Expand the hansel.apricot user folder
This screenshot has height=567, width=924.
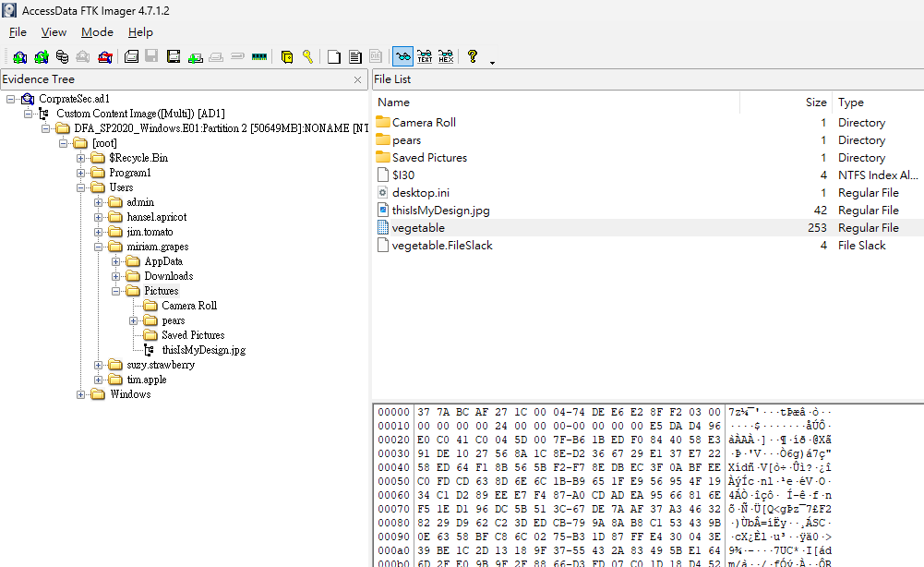pyautogui.click(x=99, y=217)
